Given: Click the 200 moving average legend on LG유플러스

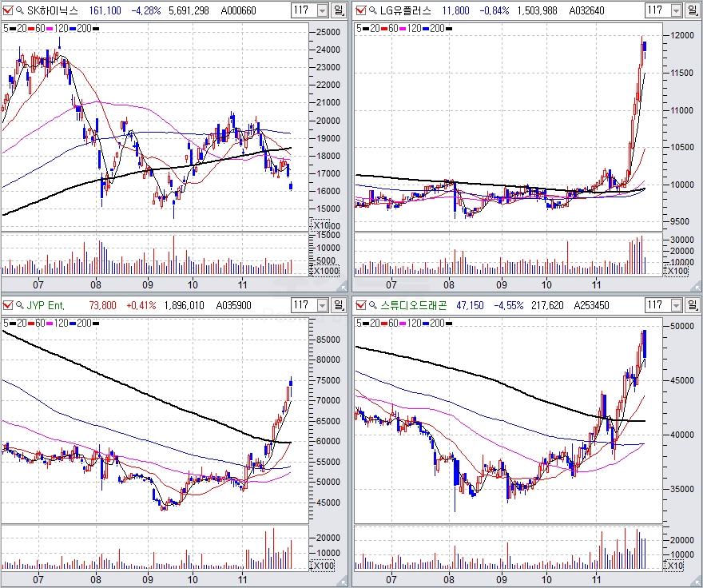Looking at the screenshot, I should pos(435,27).
